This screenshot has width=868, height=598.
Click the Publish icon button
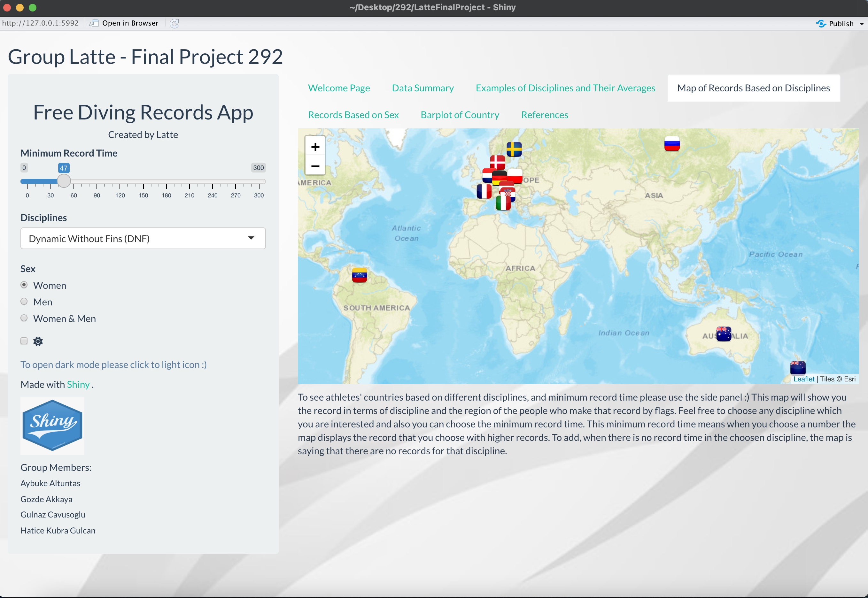[821, 24]
